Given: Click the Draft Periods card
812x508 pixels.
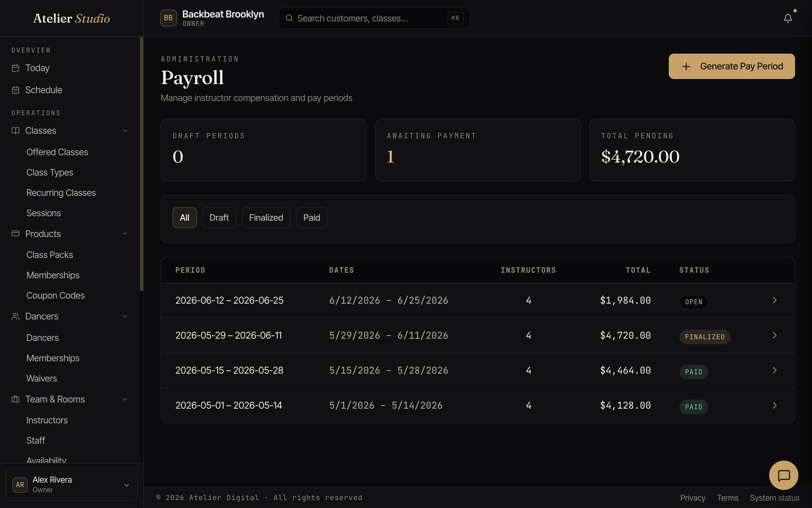Looking at the screenshot, I should click(263, 150).
